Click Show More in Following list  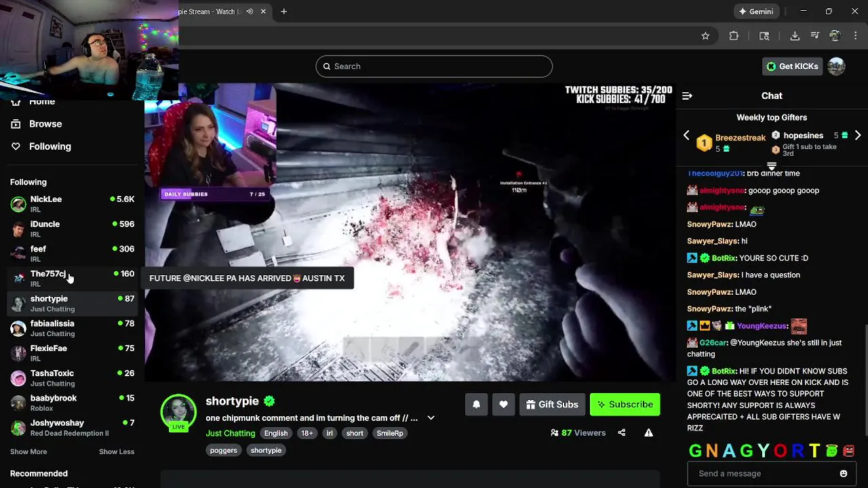28,451
